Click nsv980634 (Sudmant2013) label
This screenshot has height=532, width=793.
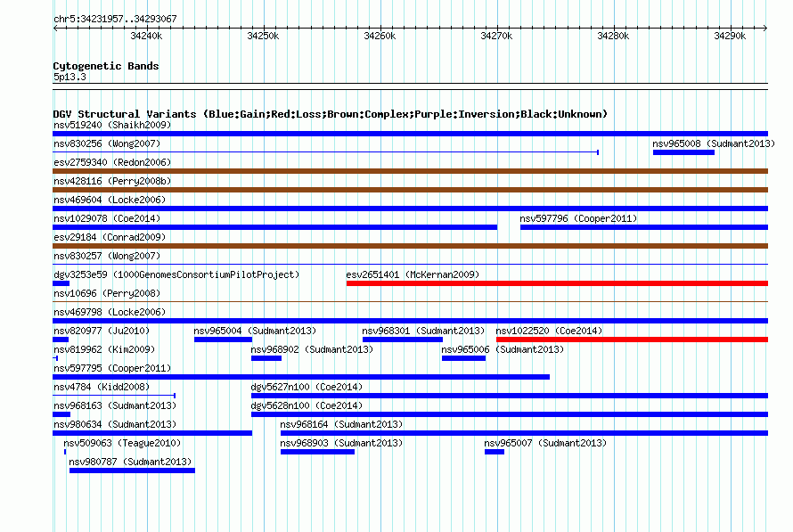115,424
